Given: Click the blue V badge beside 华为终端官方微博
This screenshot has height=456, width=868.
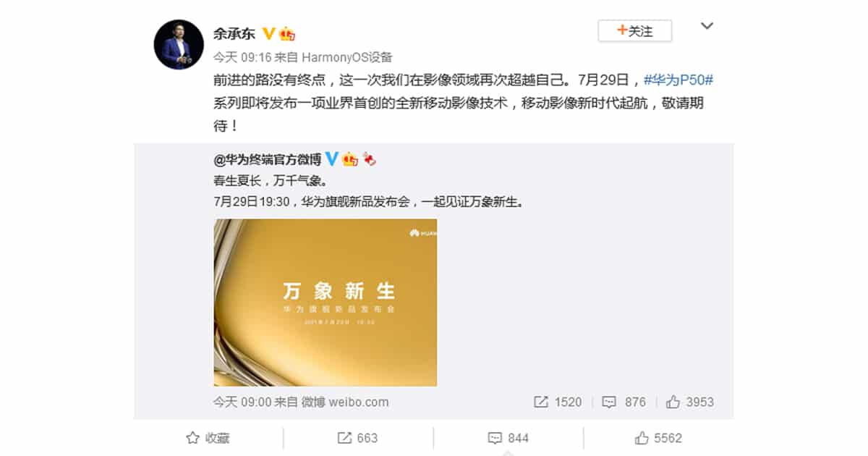Looking at the screenshot, I should [332, 159].
